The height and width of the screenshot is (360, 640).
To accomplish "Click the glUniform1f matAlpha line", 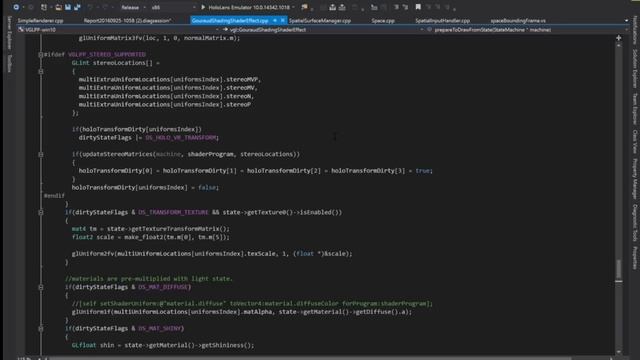I will point(242,312).
